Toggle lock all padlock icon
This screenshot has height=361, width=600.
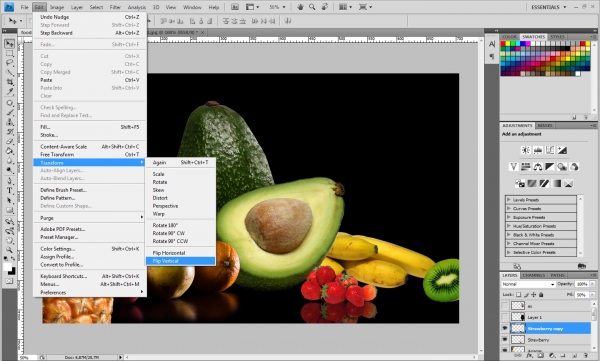point(541,295)
